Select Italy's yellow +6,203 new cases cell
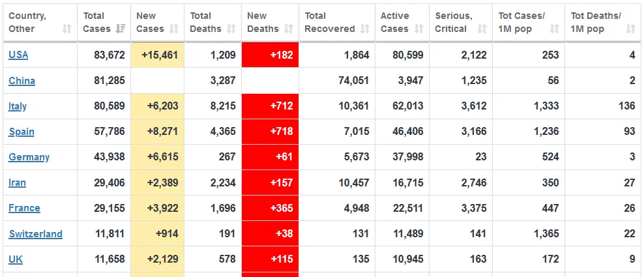 tap(157, 106)
